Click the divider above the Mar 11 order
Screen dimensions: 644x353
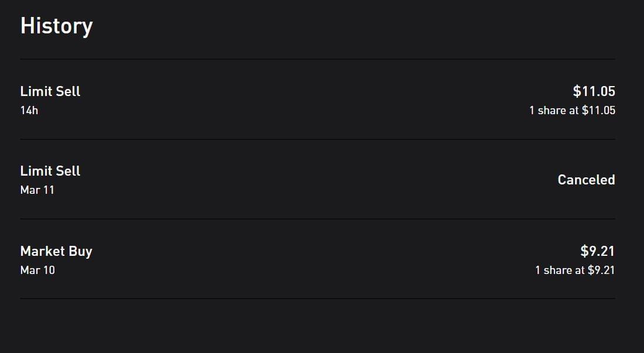coord(317,139)
